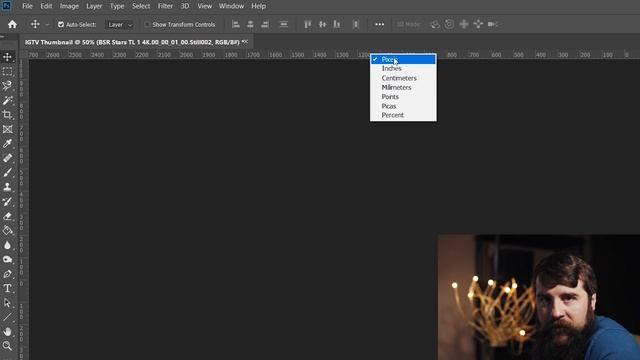This screenshot has height=360, width=640.
Task: Open the Type menu
Action: tap(117, 6)
